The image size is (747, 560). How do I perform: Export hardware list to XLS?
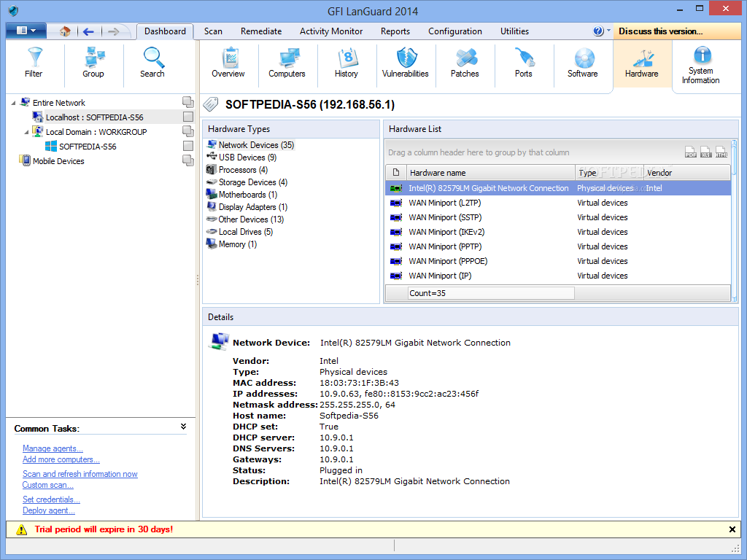tap(706, 152)
